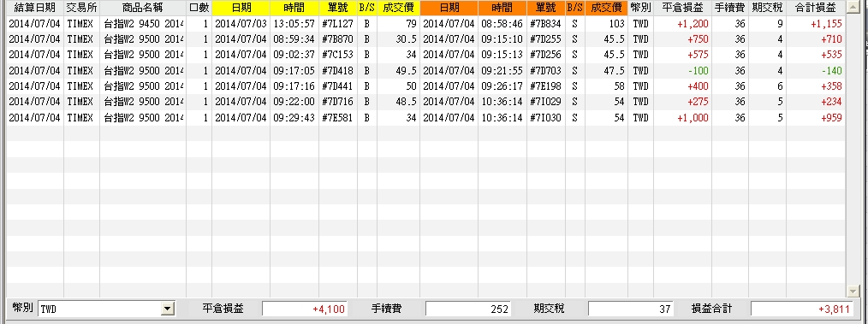The height and width of the screenshot is (324, 868).
Task: Click the -140 合計損益 value
Action: tap(831, 71)
